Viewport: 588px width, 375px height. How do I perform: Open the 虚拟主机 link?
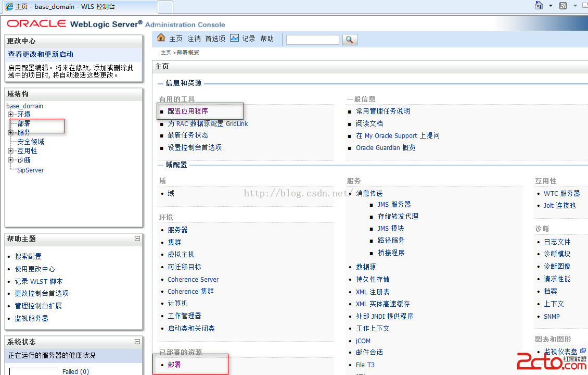(181, 255)
